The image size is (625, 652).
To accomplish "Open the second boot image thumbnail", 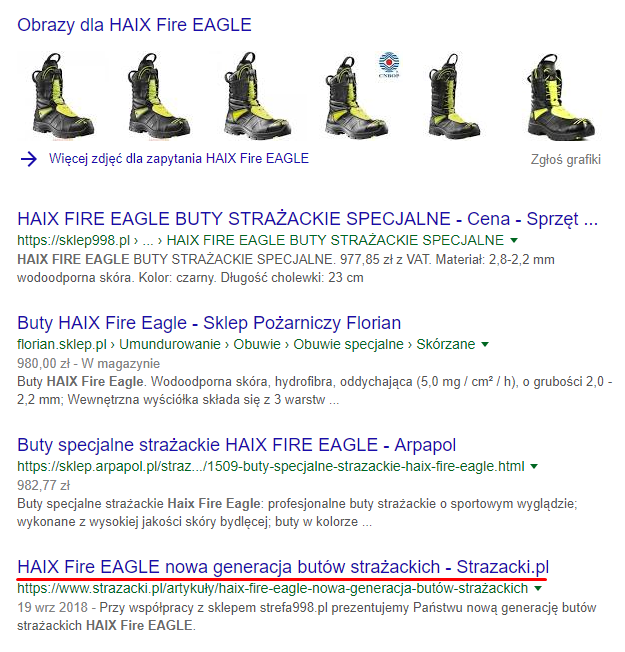I will pos(159,95).
